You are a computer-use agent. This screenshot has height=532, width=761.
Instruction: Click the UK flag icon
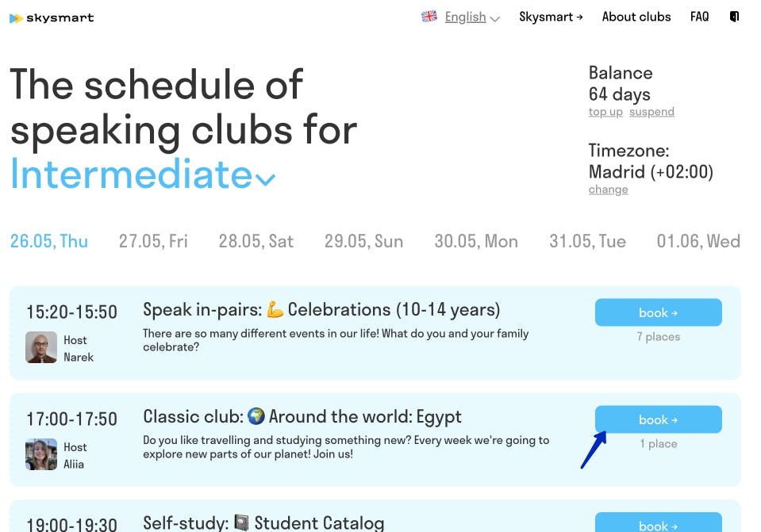(x=429, y=17)
